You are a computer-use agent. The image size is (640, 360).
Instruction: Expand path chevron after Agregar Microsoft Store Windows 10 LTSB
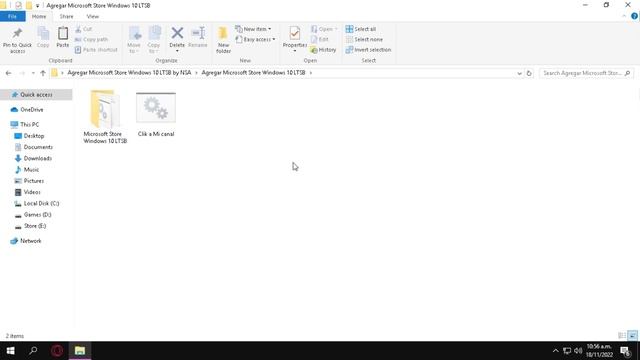(x=311, y=73)
